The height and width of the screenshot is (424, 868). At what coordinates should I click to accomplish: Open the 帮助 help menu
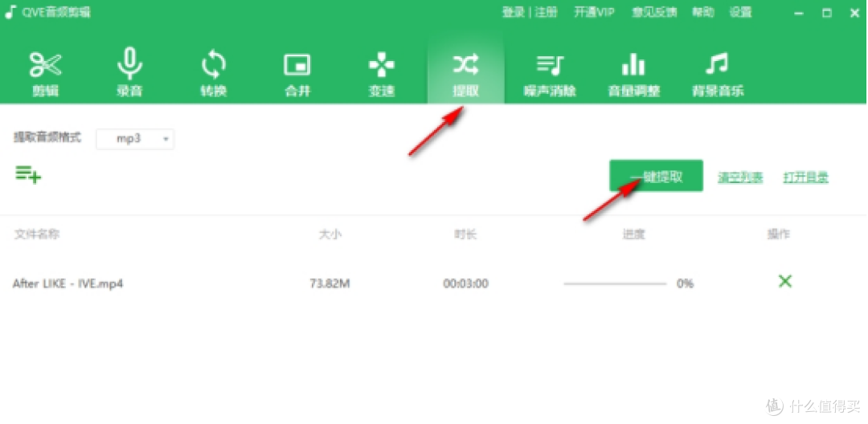(x=703, y=12)
